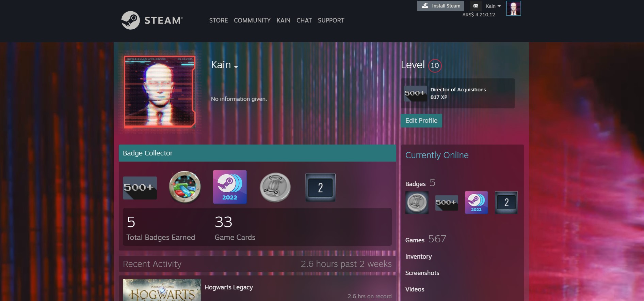Click the 33 Game Cards stat
The height and width of the screenshot is (301, 644).
pos(235,228)
